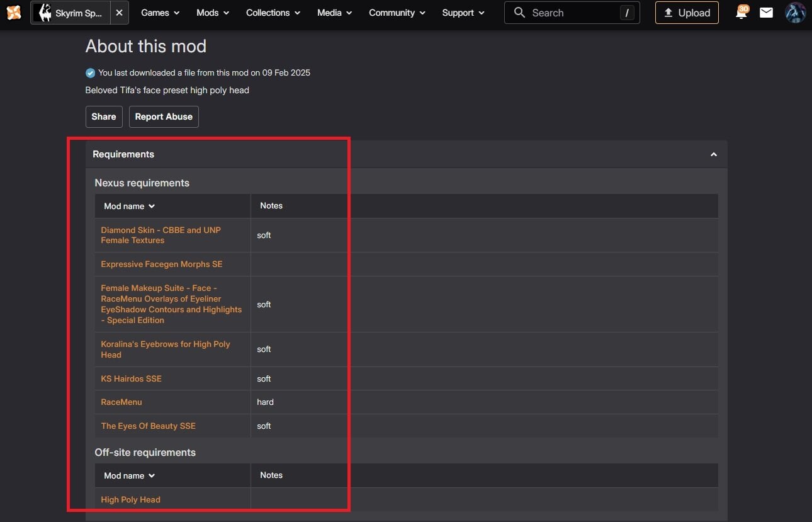Sort Nexus requirements by Mod name
This screenshot has height=522, width=812.
pyautogui.click(x=130, y=206)
